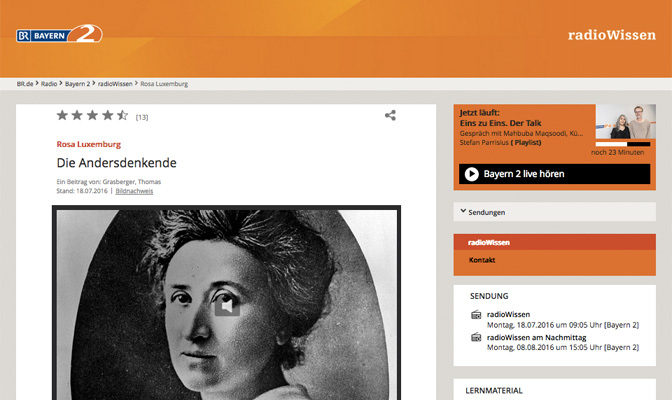The height and width of the screenshot is (400, 672).
Task: Click Eins zu Eins. Der Talk title
Action: [500, 123]
